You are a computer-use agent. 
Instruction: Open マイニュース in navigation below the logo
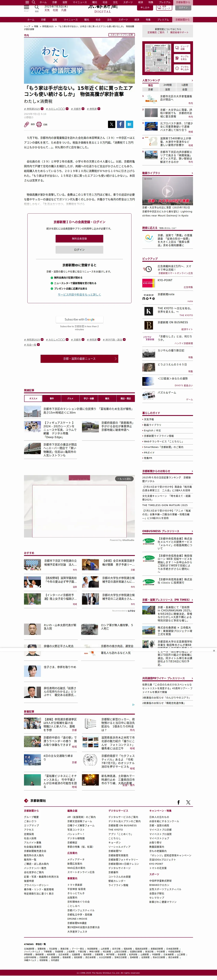coord(71,19)
